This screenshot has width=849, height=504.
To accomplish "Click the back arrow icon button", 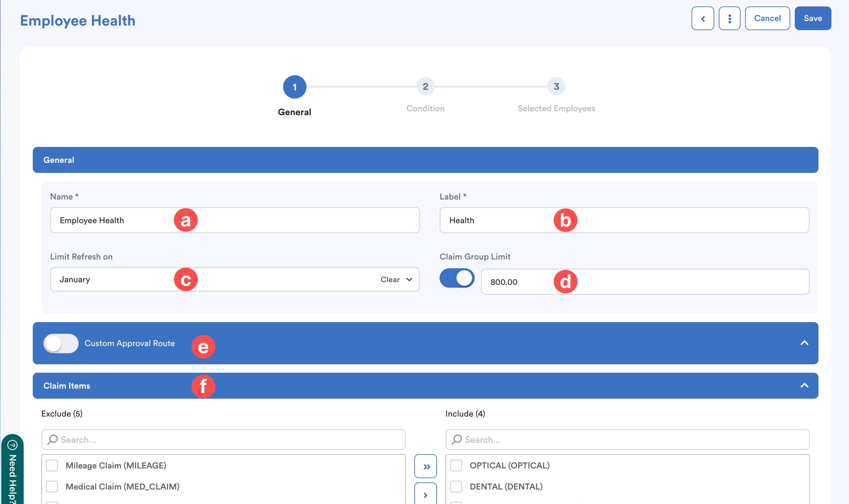I will pos(702,18).
